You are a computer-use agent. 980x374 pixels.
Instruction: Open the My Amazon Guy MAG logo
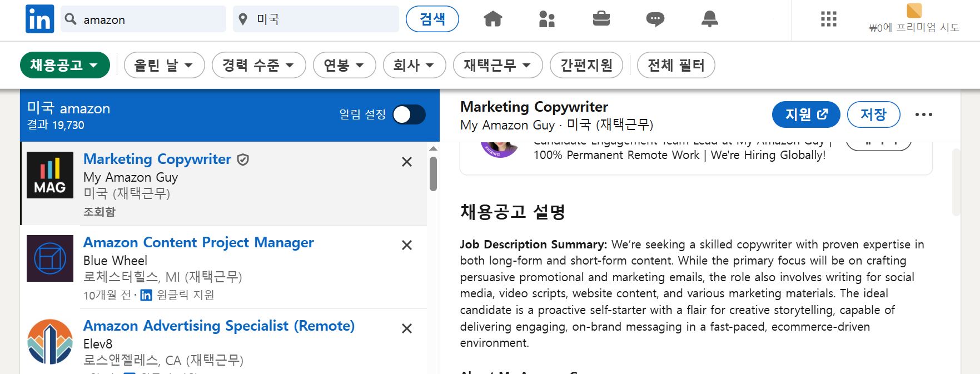tap(50, 175)
